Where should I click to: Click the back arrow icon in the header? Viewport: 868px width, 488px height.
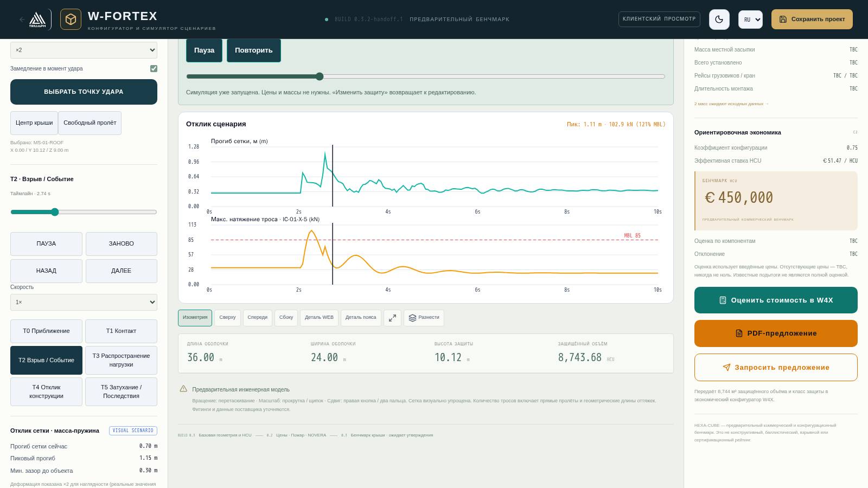(x=22, y=20)
